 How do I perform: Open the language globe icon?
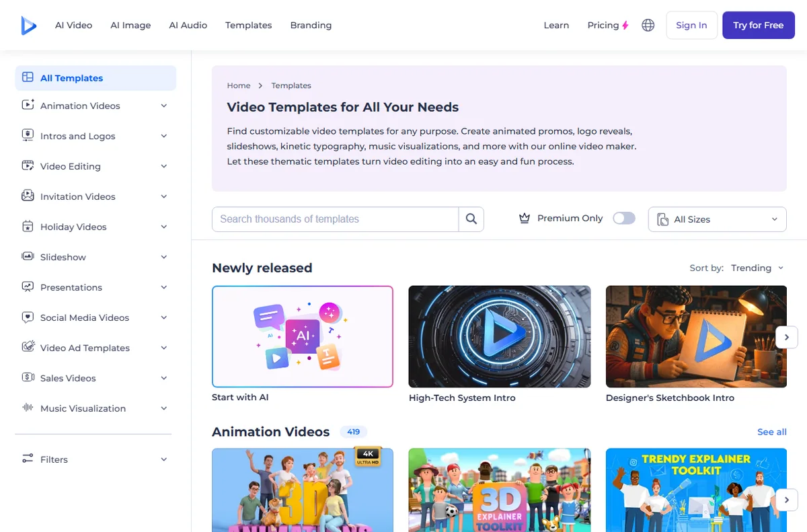click(x=648, y=25)
